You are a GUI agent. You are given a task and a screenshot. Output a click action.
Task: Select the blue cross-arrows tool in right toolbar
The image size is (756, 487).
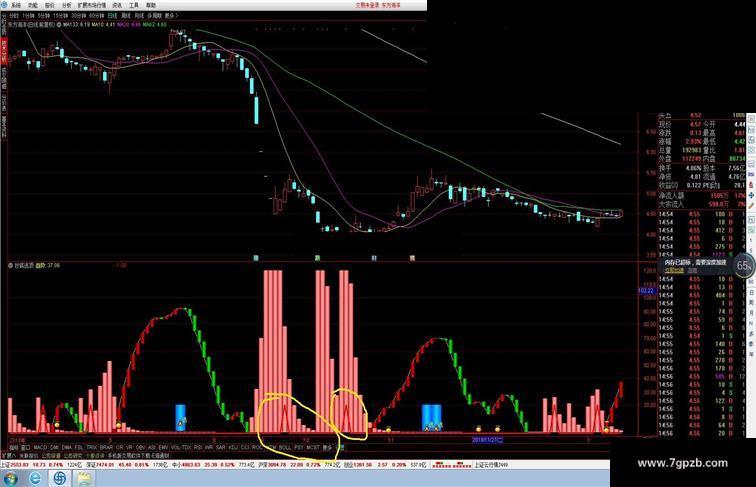point(751,195)
